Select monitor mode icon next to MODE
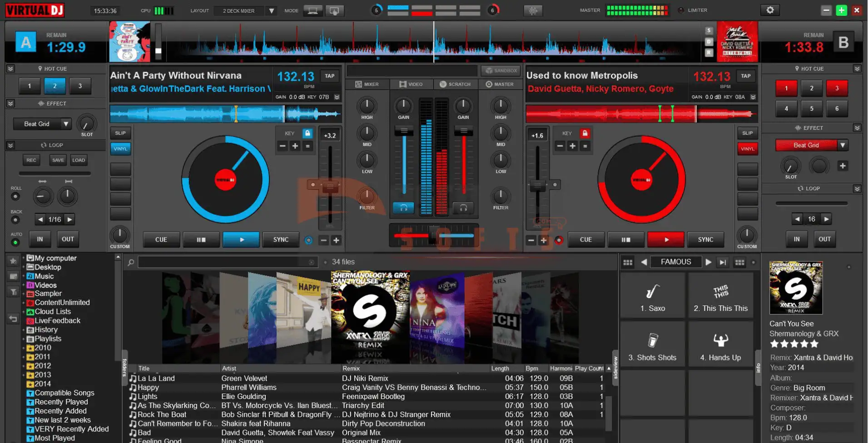Viewport: 868px width, 443px height. (x=312, y=10)
